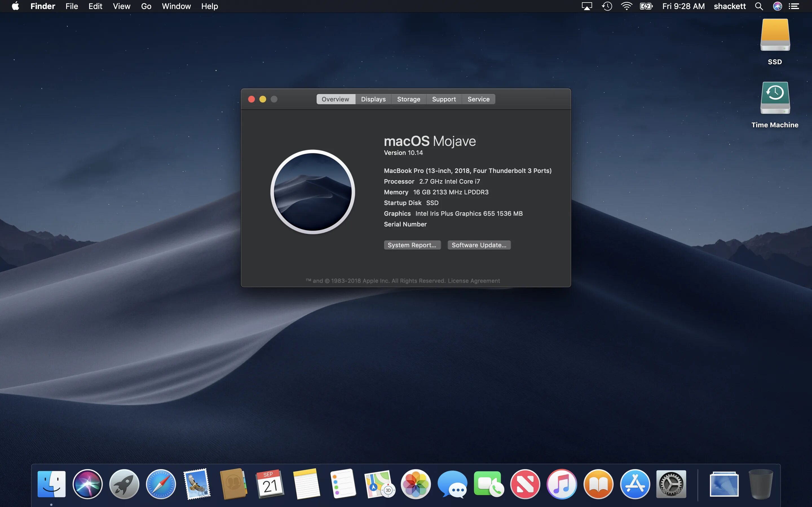Click the Software Update button
The image size is (812, 507).
[479, 245]
